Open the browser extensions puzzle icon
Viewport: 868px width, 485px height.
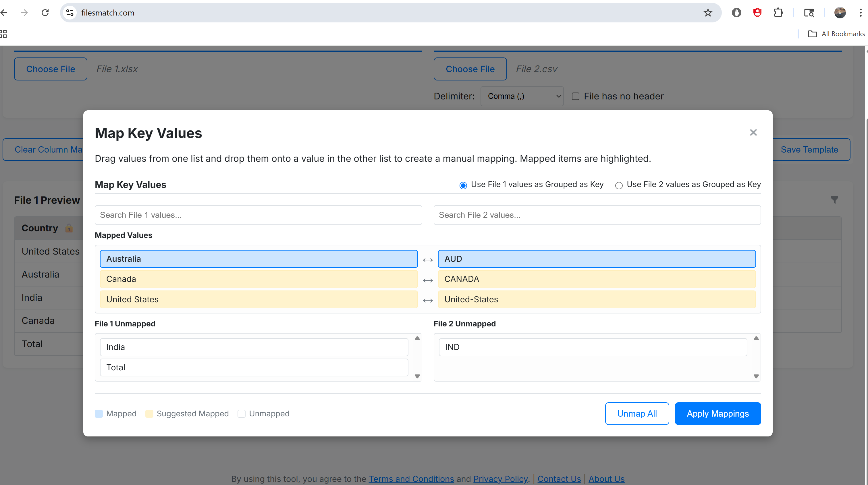click(x=778, y=13)
